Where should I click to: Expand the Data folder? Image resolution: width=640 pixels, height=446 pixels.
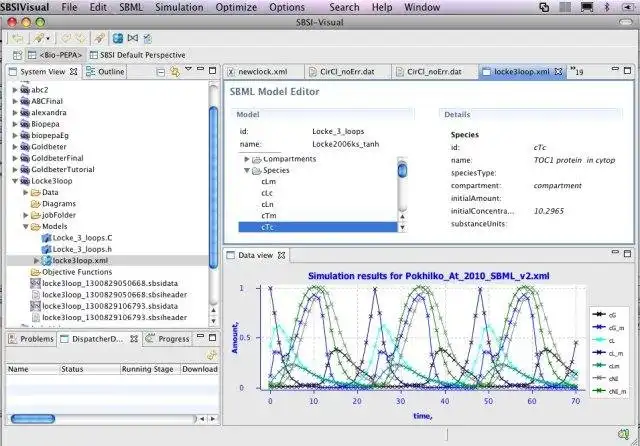coord(26,193)
